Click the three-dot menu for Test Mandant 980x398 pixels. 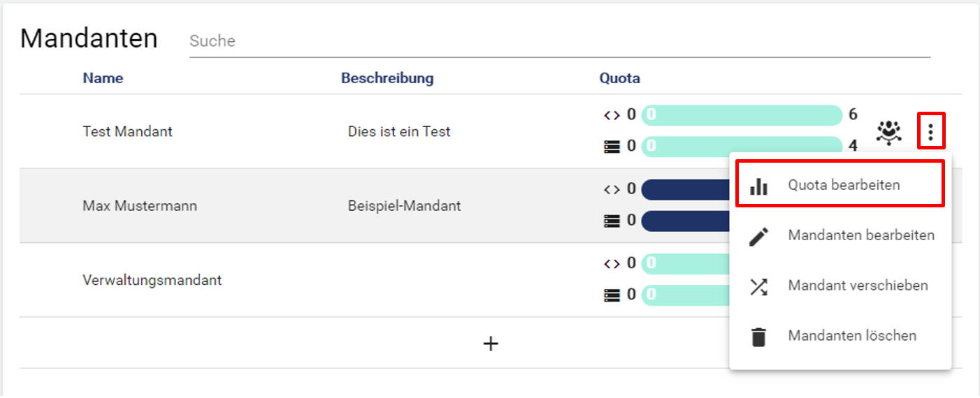pyautogui.click(x=930, y=131)
